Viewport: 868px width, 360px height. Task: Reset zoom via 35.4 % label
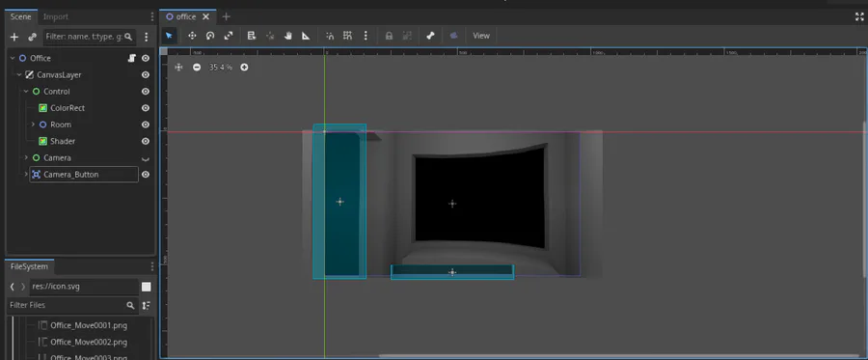click(220, 67)
